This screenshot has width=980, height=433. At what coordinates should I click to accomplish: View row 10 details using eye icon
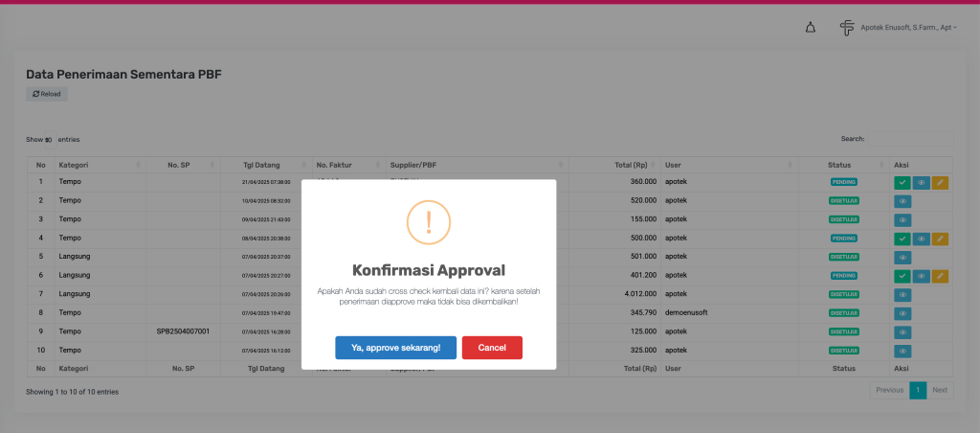[x=902, y=351]
